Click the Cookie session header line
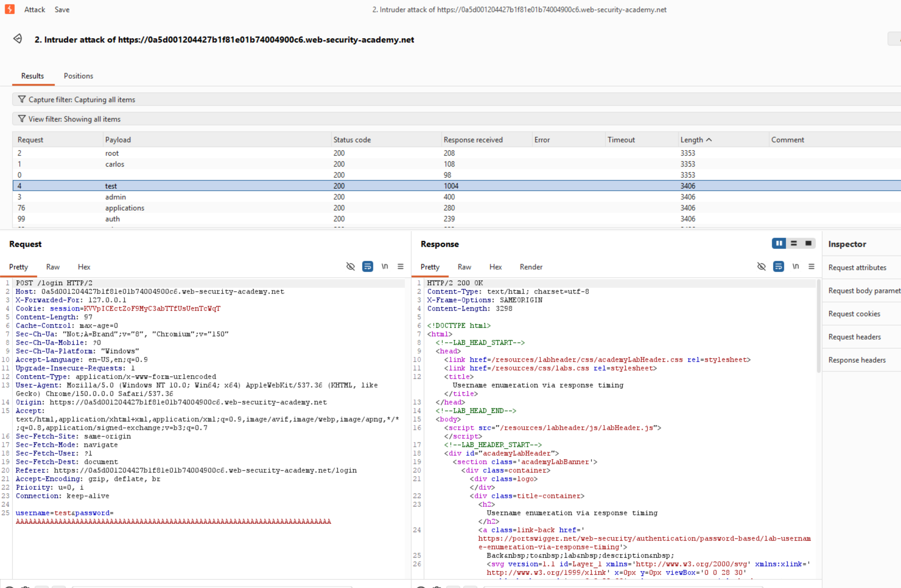 click(x=118, y=309)
